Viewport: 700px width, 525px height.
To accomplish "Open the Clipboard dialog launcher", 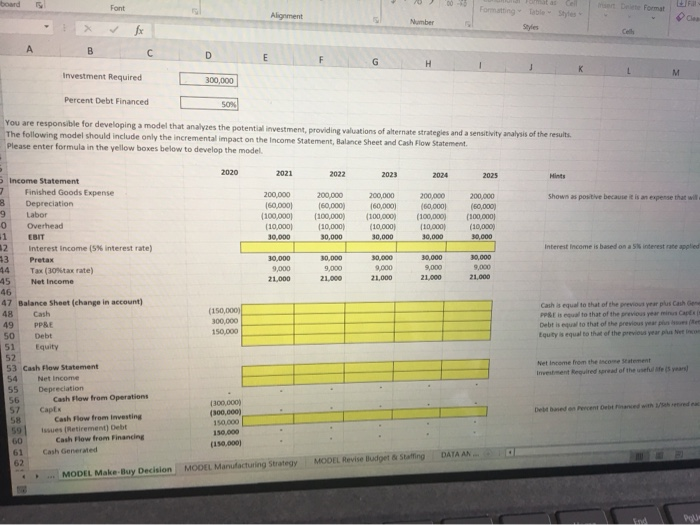I will (x=39, y=5).
